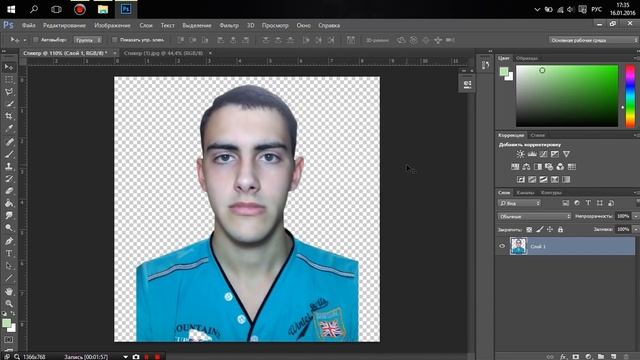This screenshot has width=640, height=360.
Task: Switch to the Стили tab
Action: (538, 135)
